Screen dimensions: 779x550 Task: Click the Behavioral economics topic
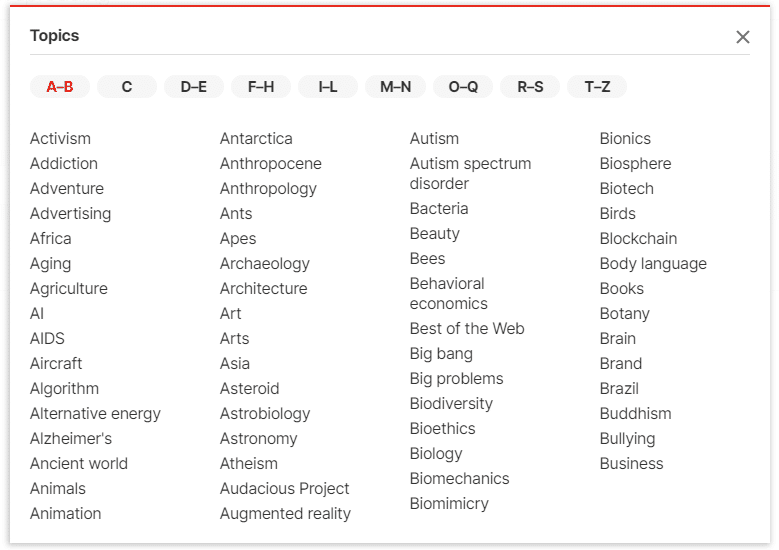(x=448, y=293)
